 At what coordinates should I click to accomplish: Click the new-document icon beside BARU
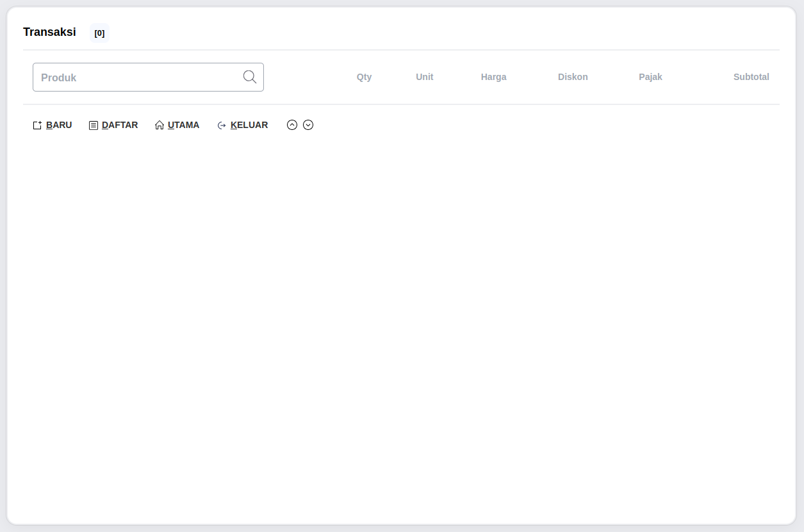pos(37,125)
